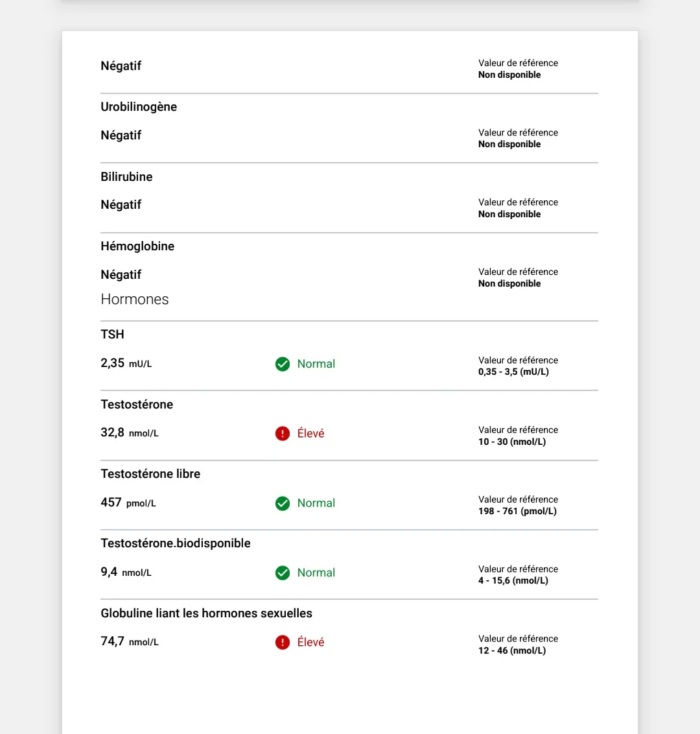The height and width of the screenshot is (734, 700).
Task: Click the 32,8 nmol/L testosterone value
Action: pos(130,433)
